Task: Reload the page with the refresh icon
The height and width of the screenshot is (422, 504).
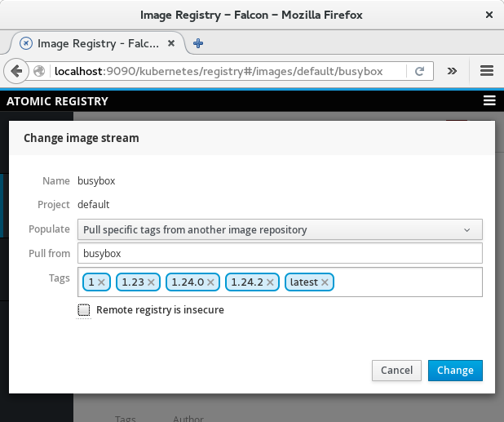Action: coord(420,71)
